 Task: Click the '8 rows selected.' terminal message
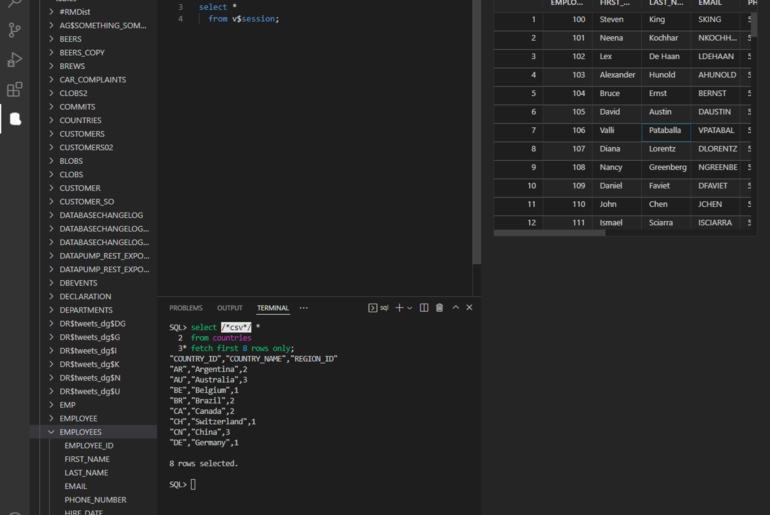click(x=203, y=463)
